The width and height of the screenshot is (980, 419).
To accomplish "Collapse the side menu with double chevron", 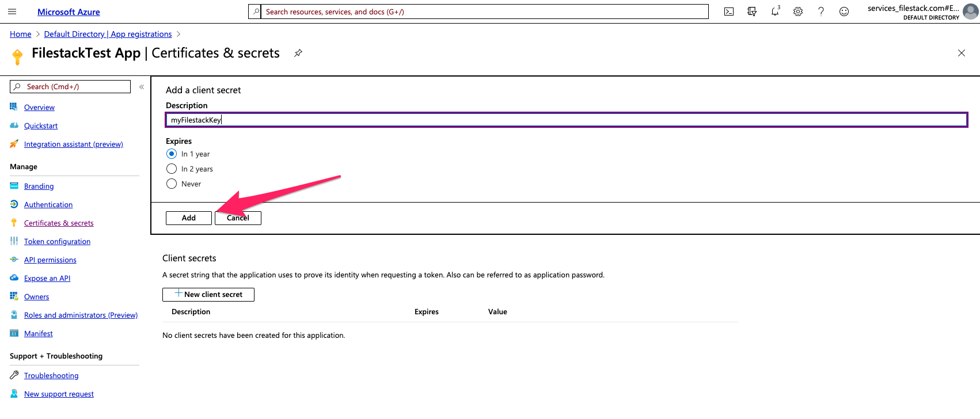I will (x=142, y=87).
